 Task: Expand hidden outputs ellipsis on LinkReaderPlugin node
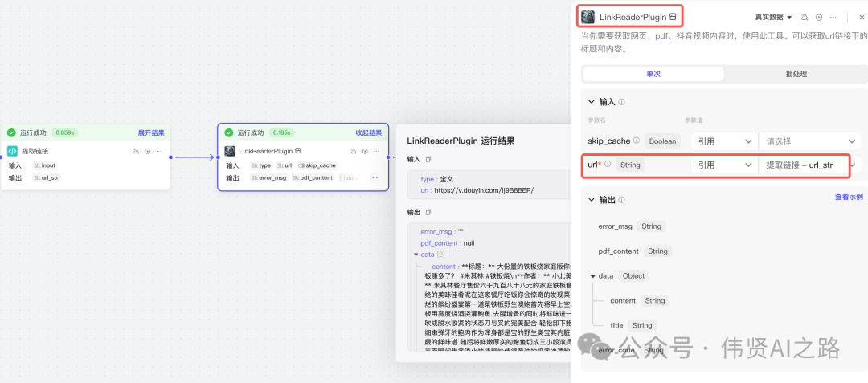click(375, 178)
